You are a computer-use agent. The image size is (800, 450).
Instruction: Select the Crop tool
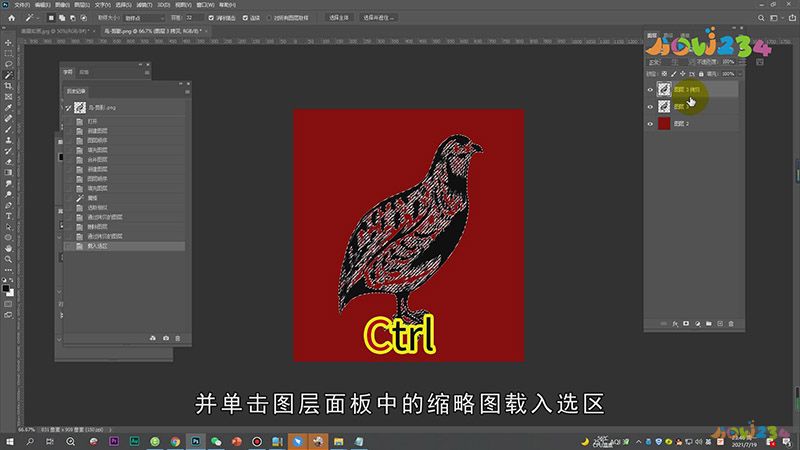pos(8,86)
